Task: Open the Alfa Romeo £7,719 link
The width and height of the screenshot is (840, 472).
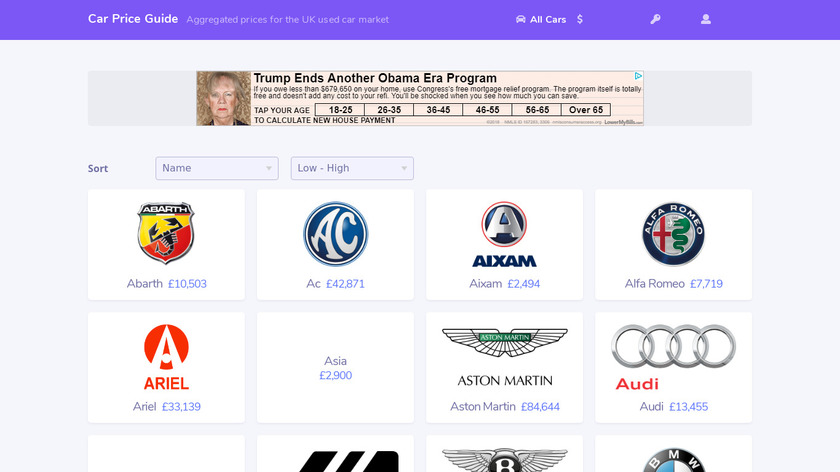Action: pyautogui.click(x=673, y=284)
